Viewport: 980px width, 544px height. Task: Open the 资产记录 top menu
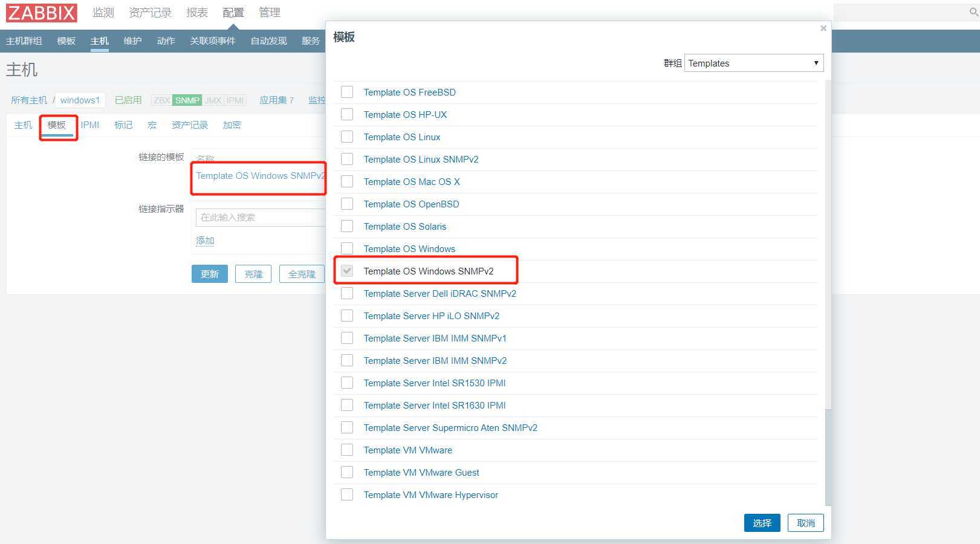[150, 12]
